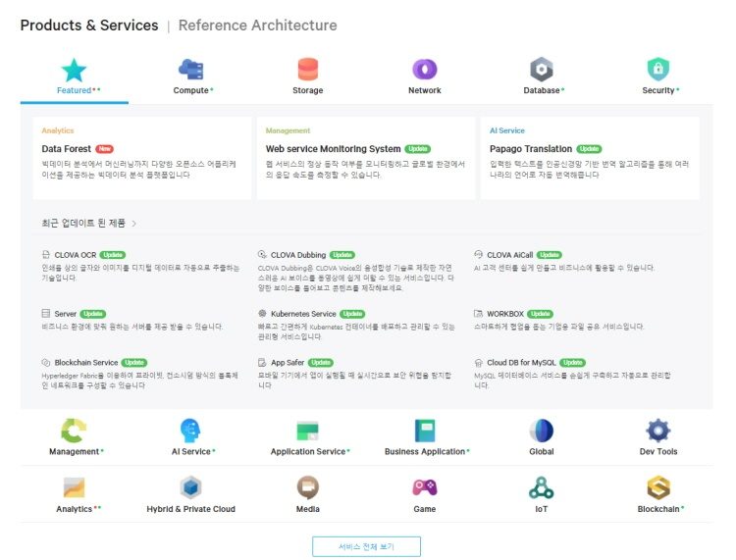Click the CLOVA AiCall product icon
The height and width of the screenshot is (560, 736).
click(x=478, y=255)
